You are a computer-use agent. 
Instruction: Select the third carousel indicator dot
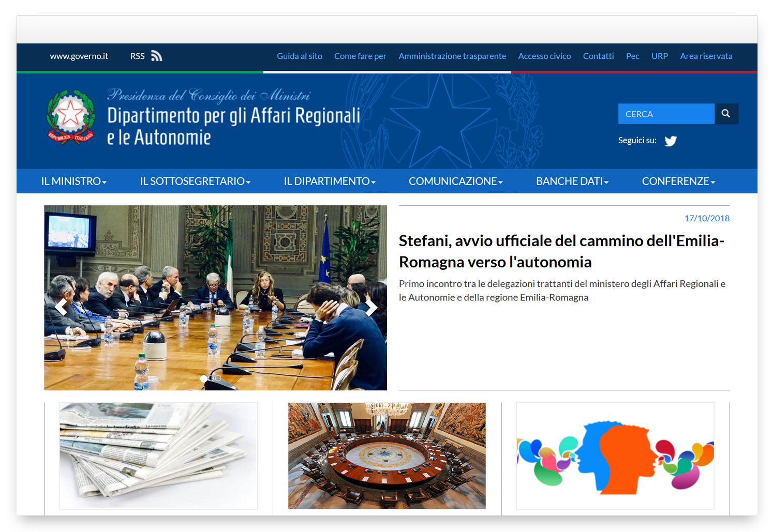[218, 378]
